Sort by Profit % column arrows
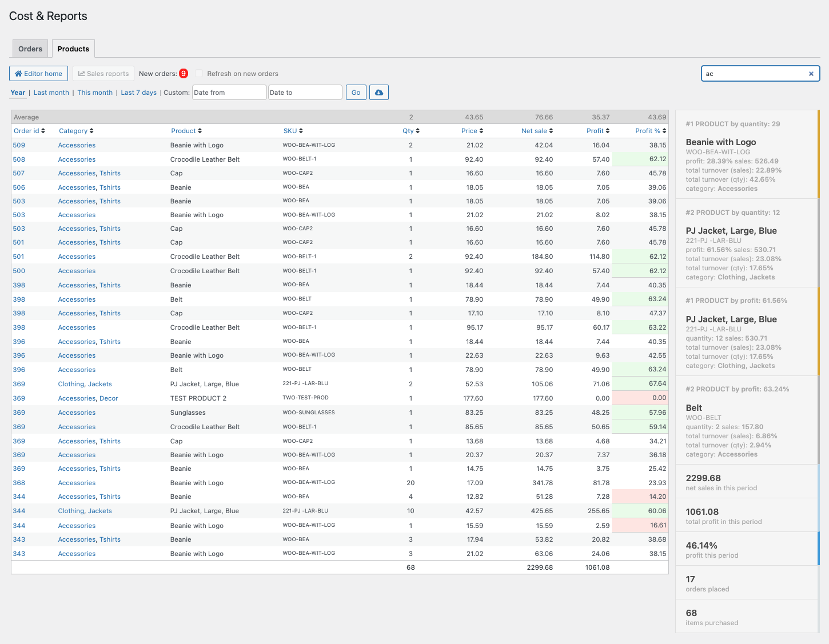 (x=664, y=131)
